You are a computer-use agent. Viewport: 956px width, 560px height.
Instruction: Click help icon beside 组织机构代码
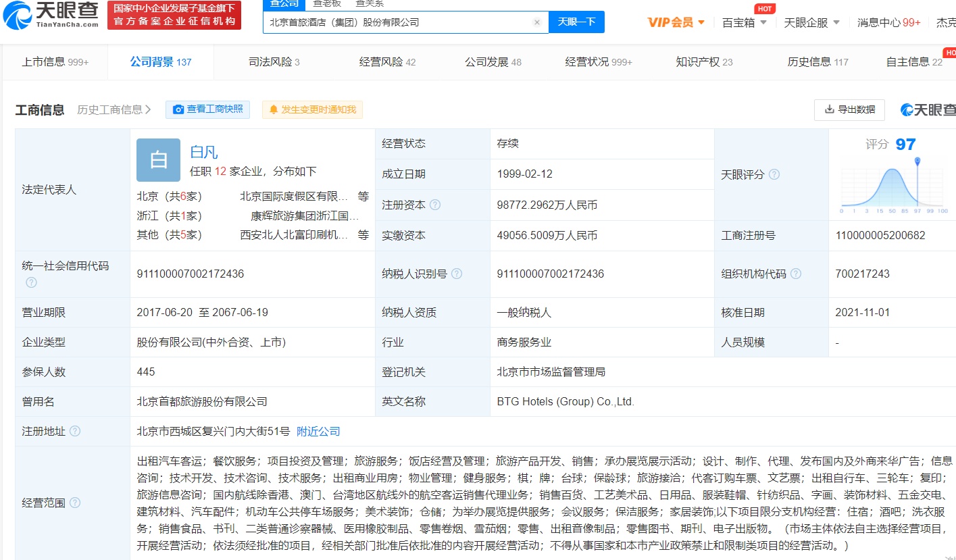coord(796,274)
